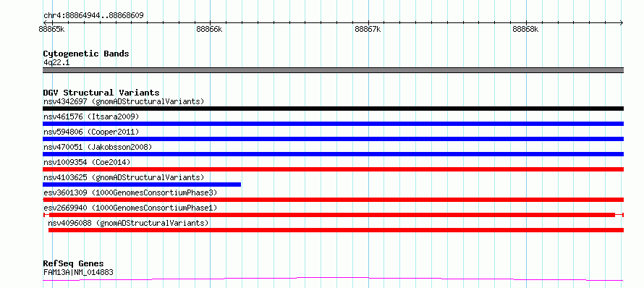Select esv2669940 1000Genomes Phase1 label
Screen dimensions: 644x288
coord(130,208)
